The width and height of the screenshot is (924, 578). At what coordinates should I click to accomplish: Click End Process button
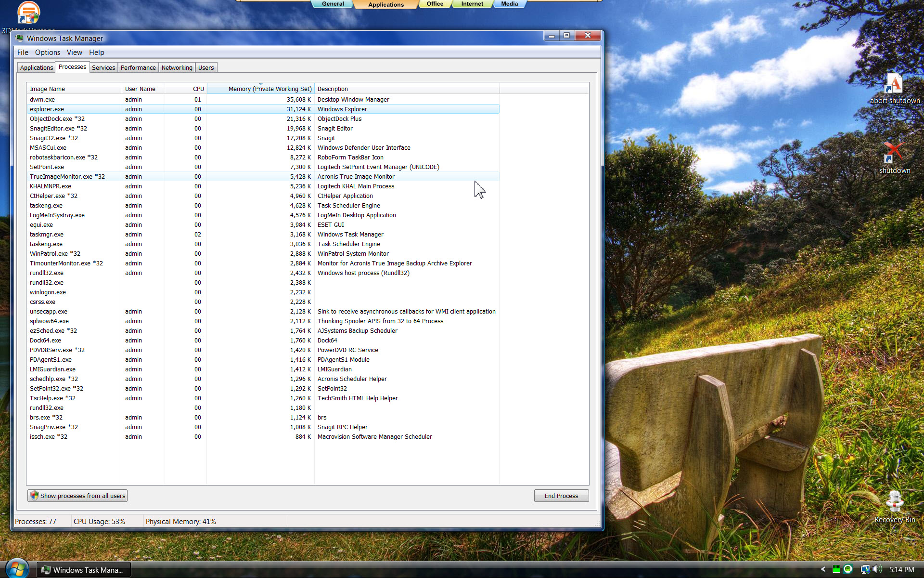pos(561,496)
